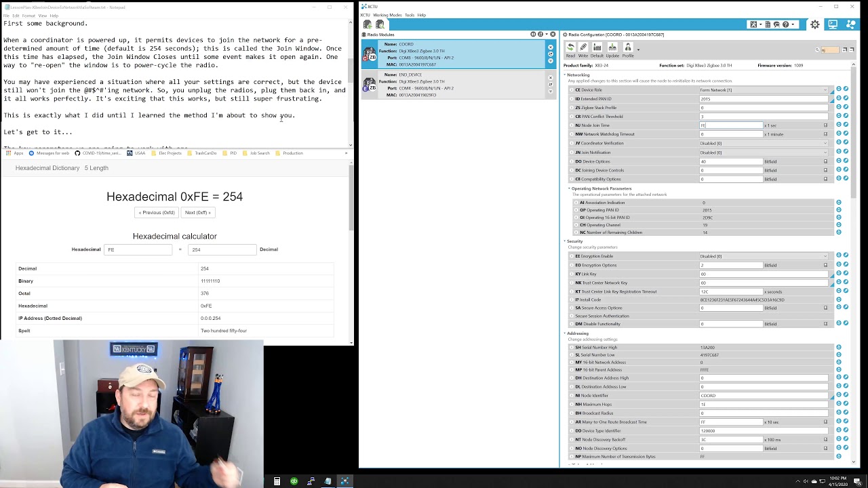Click the NI Node Identifier field with COORD
This screenshot has width=868, height=488.
point(764,395)
